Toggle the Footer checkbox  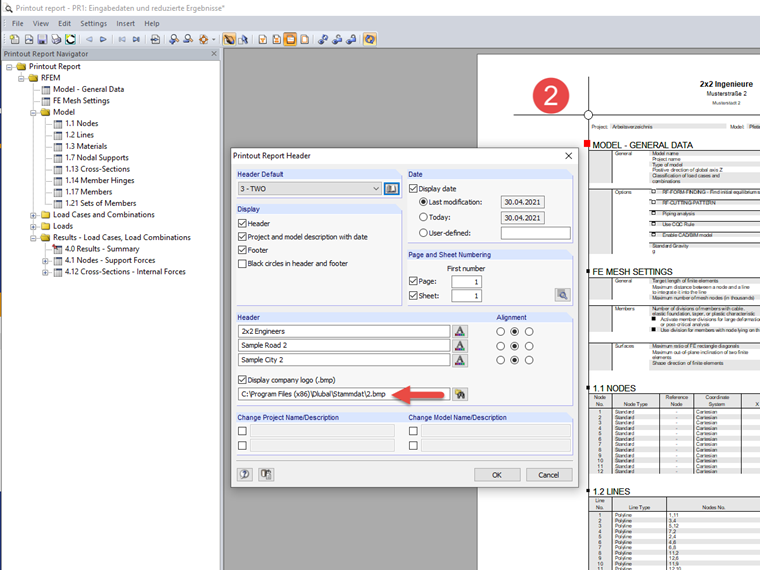[x=242, y=250]
